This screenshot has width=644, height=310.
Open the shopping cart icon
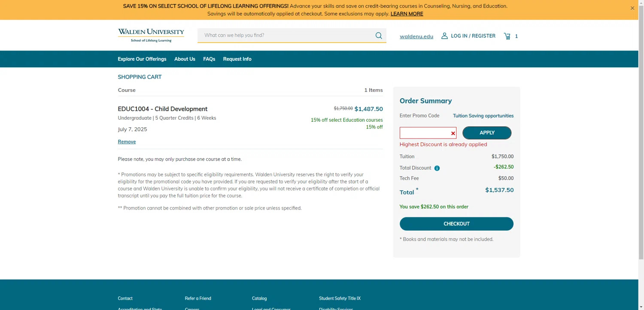(x=507, y=36)
